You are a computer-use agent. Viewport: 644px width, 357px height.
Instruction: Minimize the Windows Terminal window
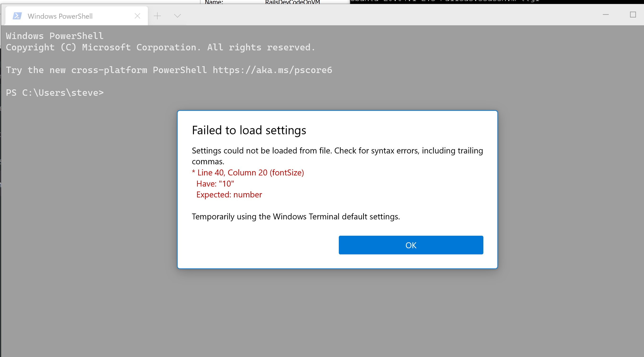[605, 15]
